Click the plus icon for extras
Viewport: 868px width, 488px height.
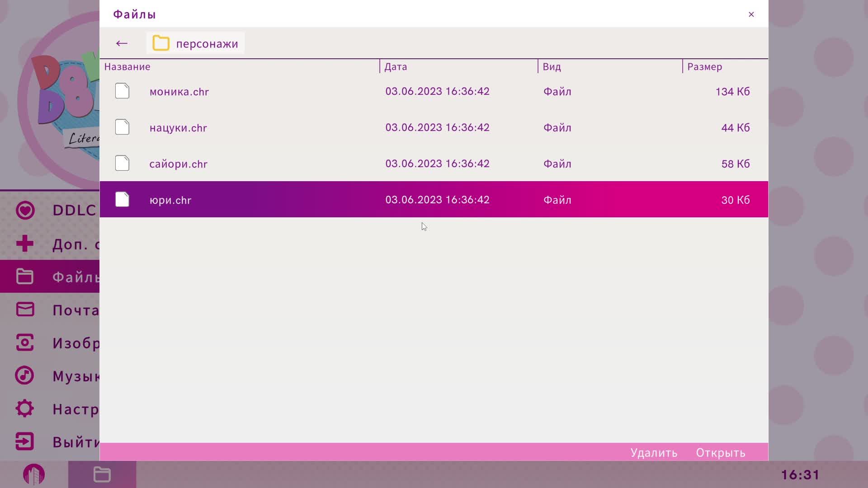[25, 244]
